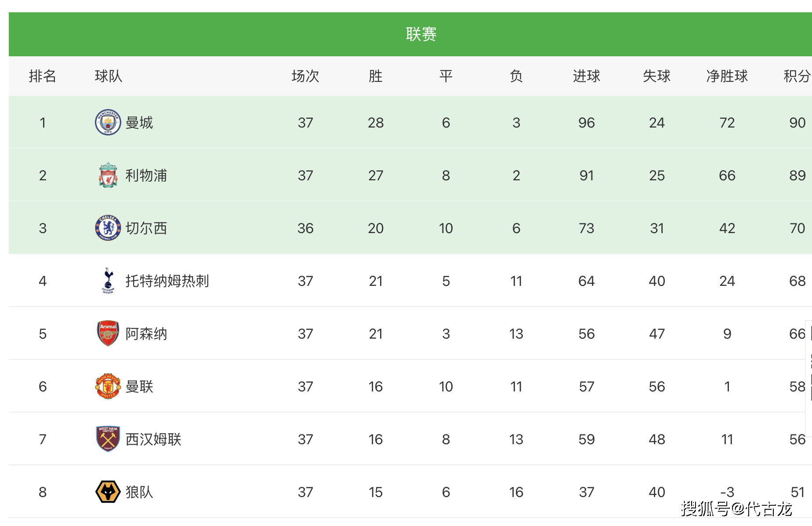The height and width of the screenshot is (526, 812).
Task: Open the 曼城 team link
Action: coord(139,123)
